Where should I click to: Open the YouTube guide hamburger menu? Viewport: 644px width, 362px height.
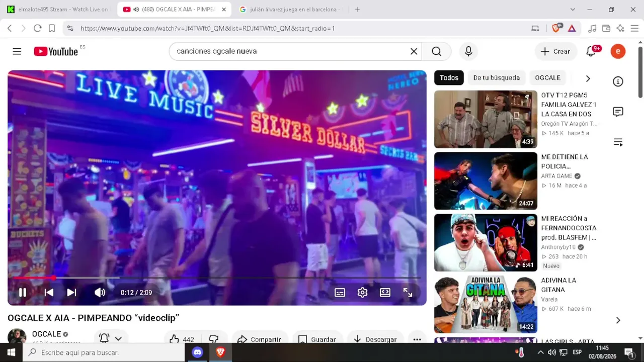coord(17,51)
